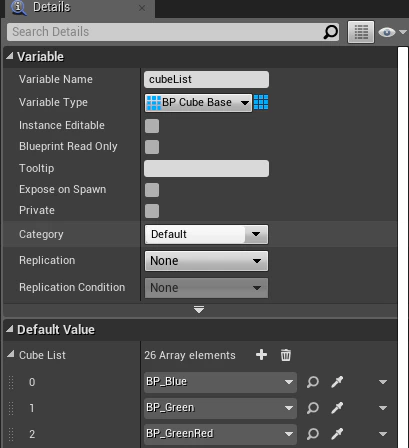Empty the Cube List array with trash icon
This screenshot has height=448, width=409.
point(286,355)
